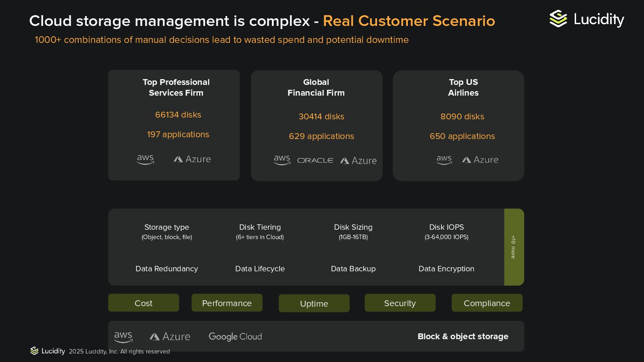Screen dimensions: 644x362
Task: Click the Uptime label box
Action: pos(314,303)
